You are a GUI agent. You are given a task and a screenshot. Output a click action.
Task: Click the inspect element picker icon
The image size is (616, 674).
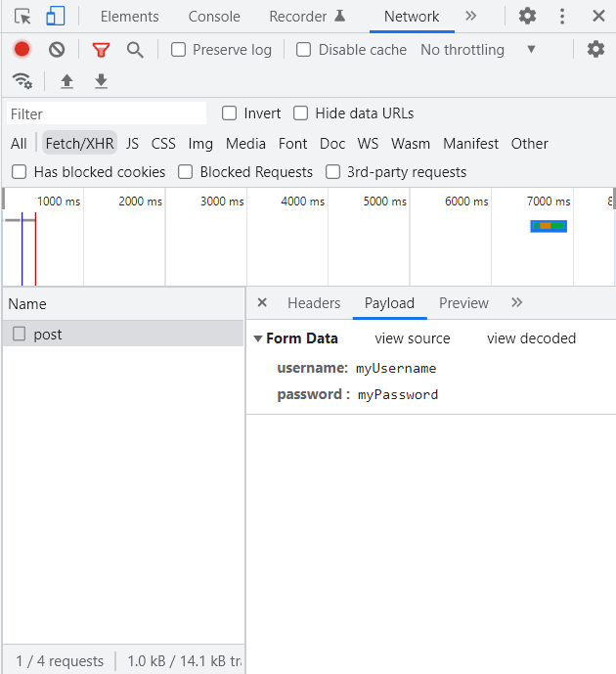click(x=22, y=16)
